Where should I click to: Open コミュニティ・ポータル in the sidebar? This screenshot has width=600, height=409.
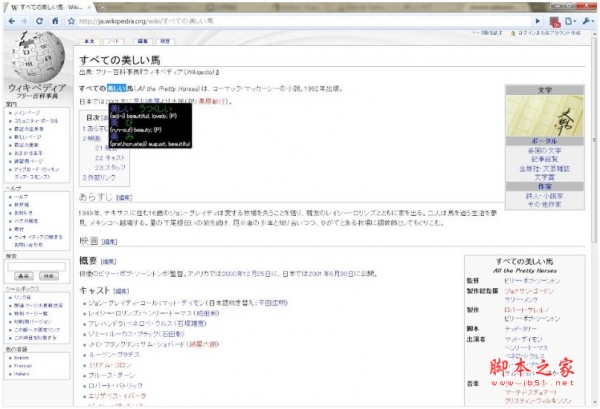(x=36, y=121)
